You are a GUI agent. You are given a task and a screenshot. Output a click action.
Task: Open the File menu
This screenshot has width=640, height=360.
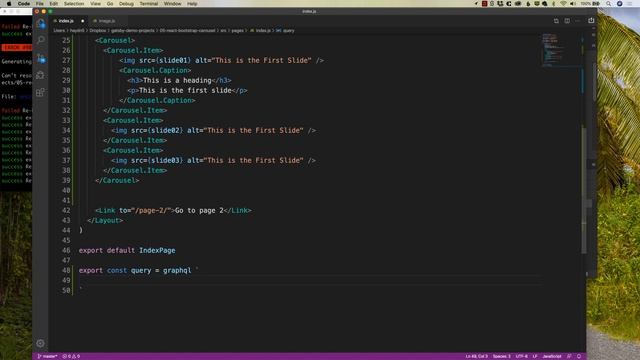pyautogui.click(x=40, y=4)
